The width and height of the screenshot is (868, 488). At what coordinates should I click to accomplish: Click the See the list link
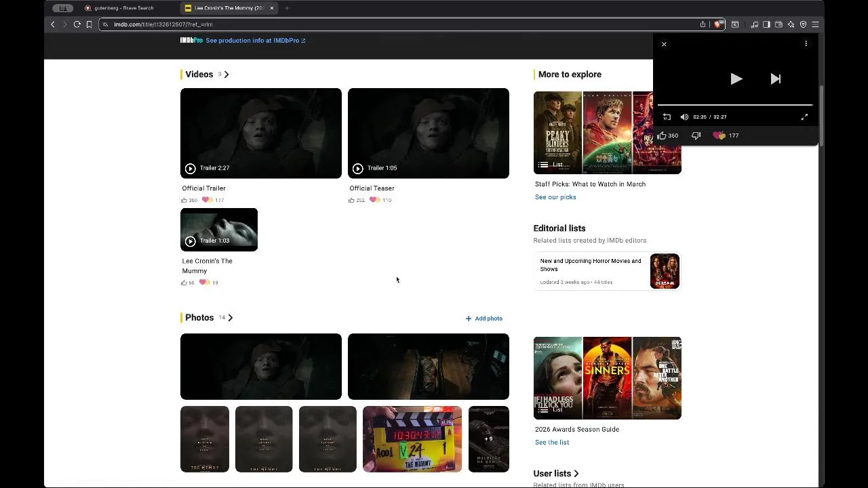click(552, 443)
